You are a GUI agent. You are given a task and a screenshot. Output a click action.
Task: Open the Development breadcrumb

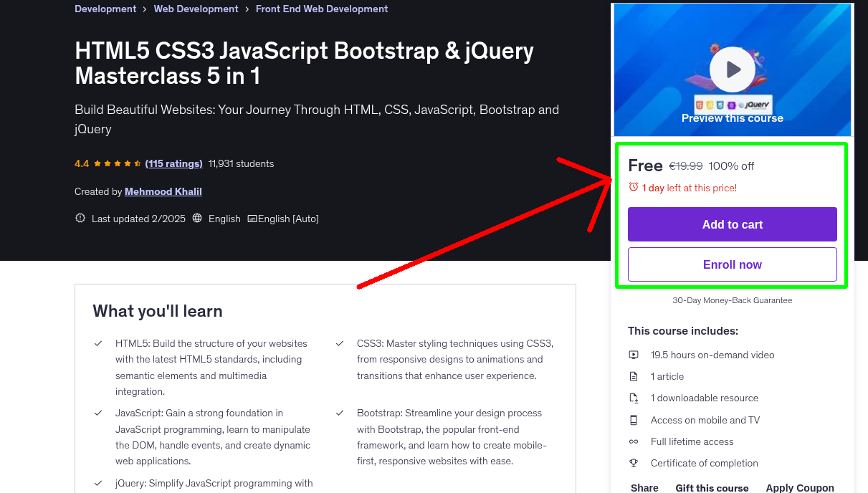click(105, 9)
